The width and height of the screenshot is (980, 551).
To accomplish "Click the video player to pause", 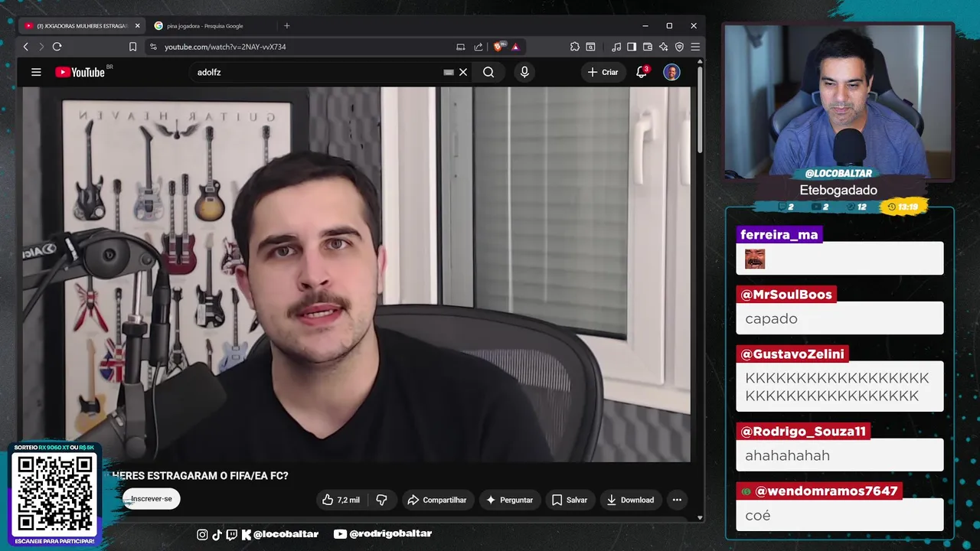I will tap(356, 274).
